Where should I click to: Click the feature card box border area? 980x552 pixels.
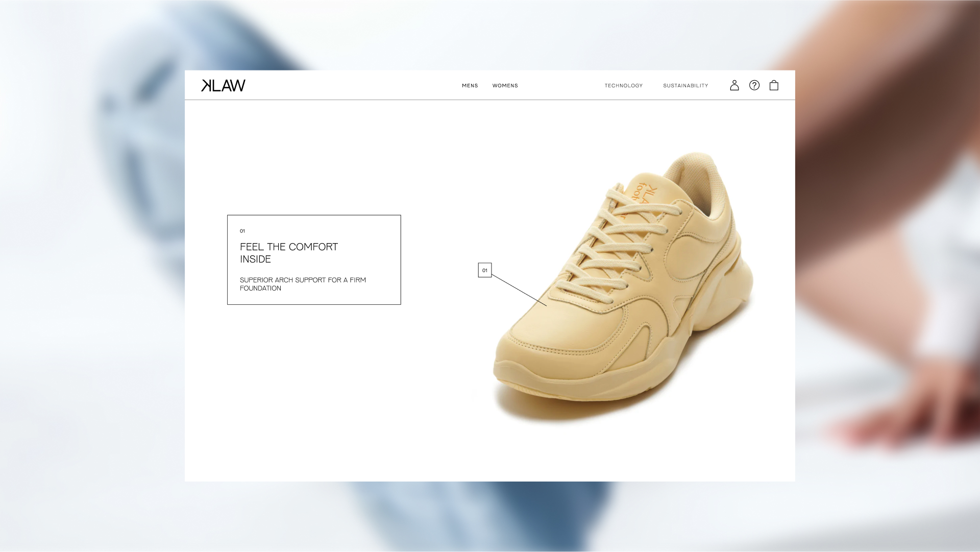(314, 260)
